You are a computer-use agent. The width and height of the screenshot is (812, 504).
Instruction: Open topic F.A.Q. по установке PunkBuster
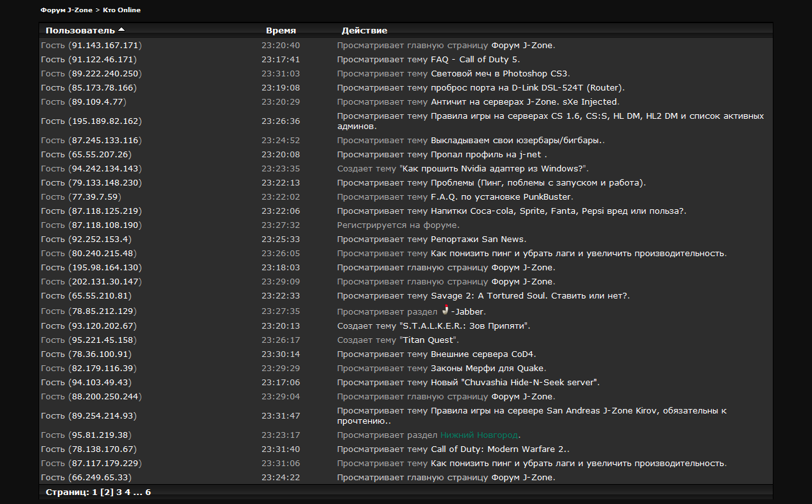click(x=501, y=197)
